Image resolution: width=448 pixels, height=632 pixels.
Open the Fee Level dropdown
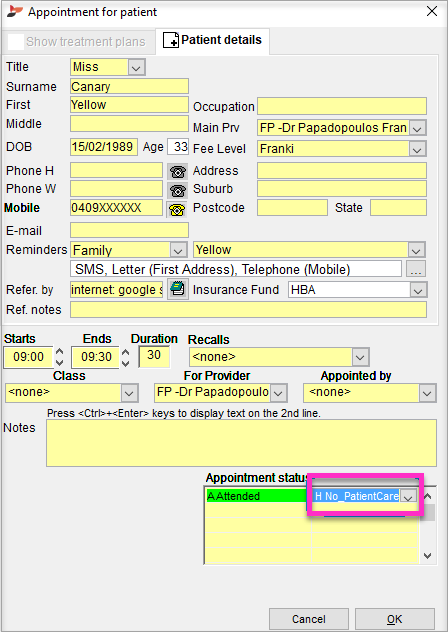417,149
